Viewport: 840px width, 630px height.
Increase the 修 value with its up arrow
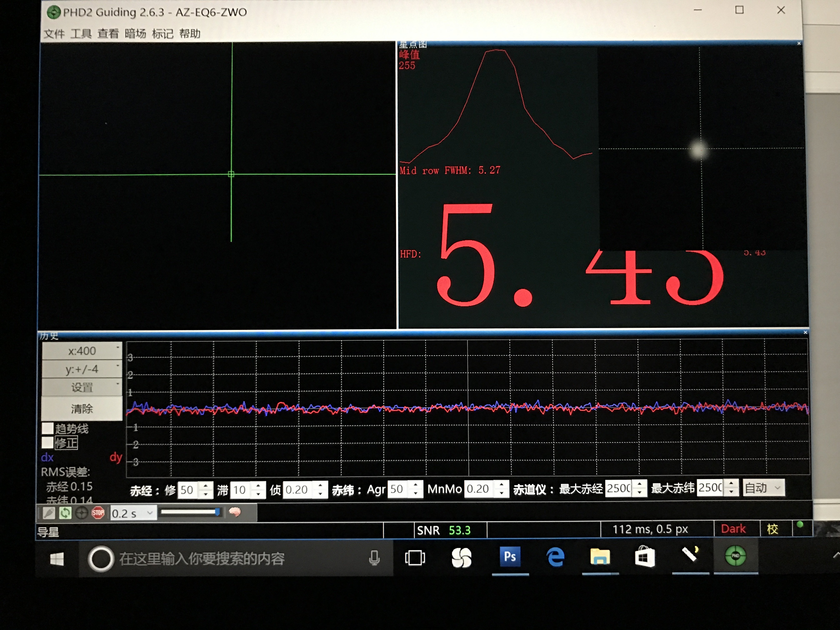[205, 486]
